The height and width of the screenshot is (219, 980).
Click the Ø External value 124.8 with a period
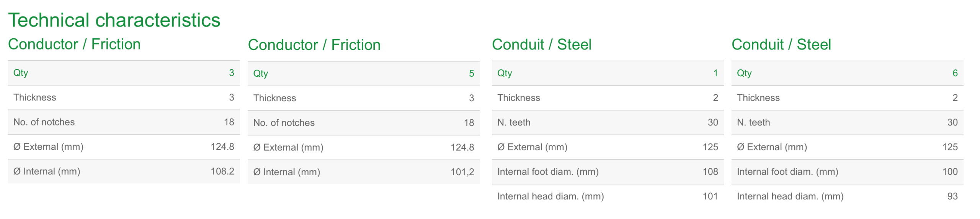pyautogui.click(x=222, y=147)
